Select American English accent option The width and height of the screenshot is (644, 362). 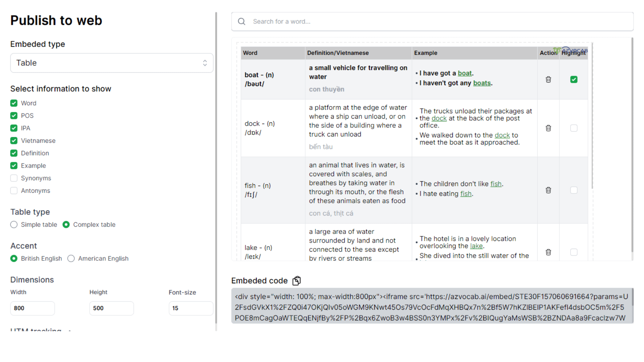tap(71, 258)
